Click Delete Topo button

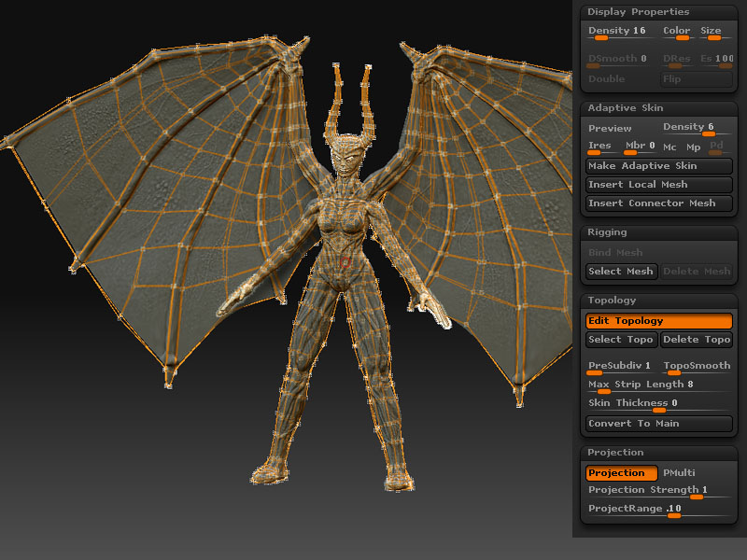pyautogui.click(x=698, y=340)
